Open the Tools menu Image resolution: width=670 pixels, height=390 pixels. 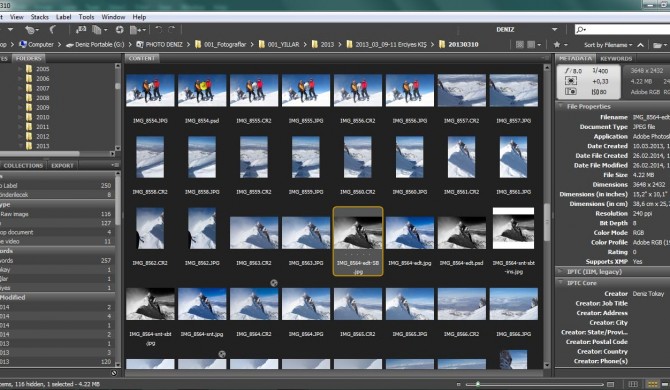(86, 17)
